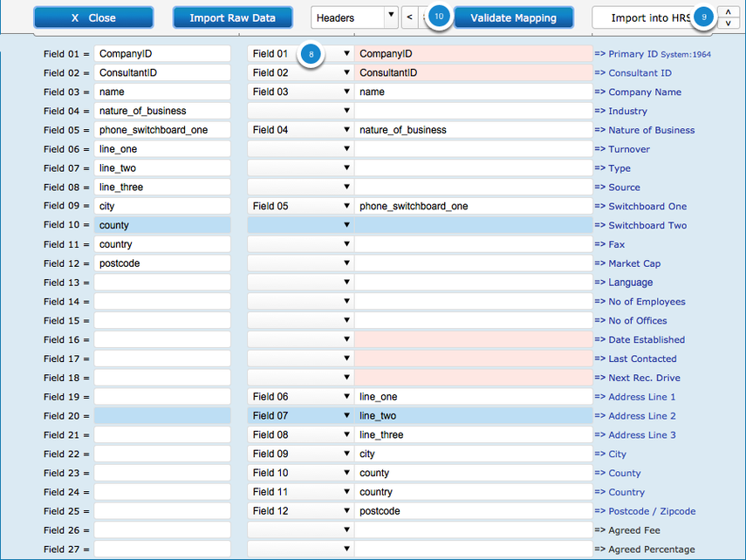Click the mapped value field showing line_two
This screenshot has width=746, height=560.
(474, 416)
